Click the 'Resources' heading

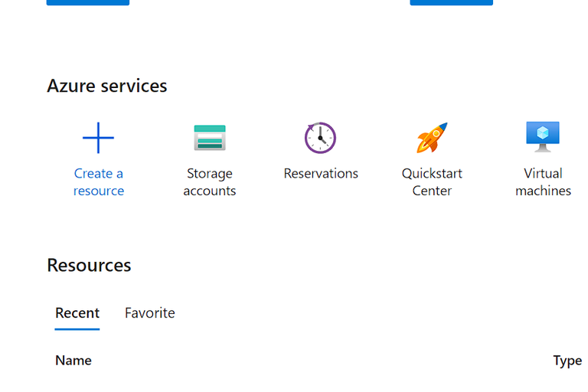(89, 265)
